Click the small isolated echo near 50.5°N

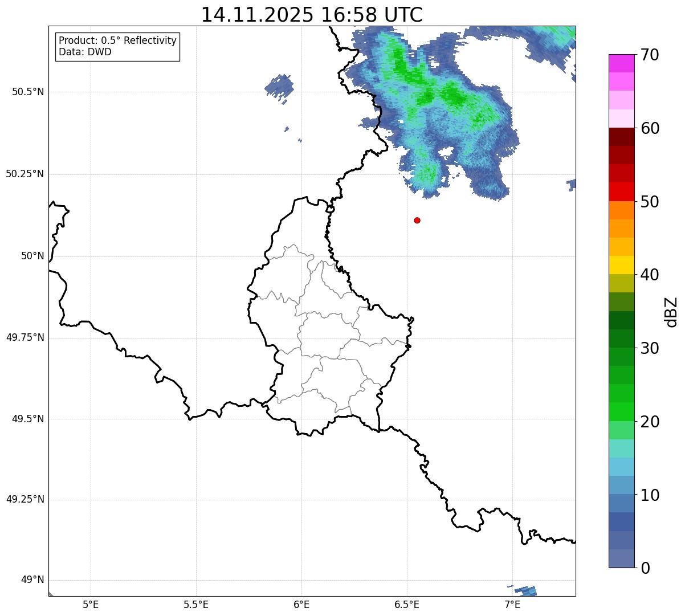pos(280,88)
